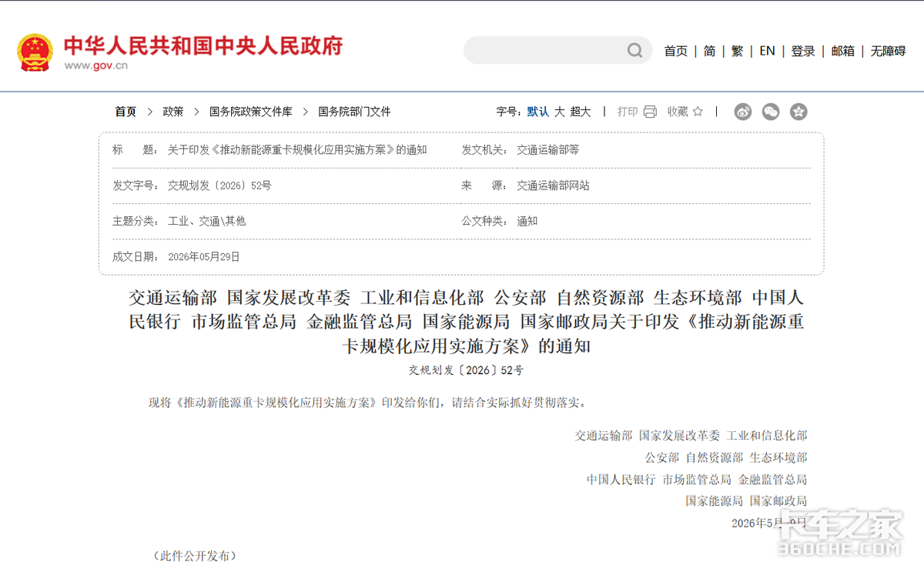
Task: Set font size to 大
Action: tap(560, 112)
